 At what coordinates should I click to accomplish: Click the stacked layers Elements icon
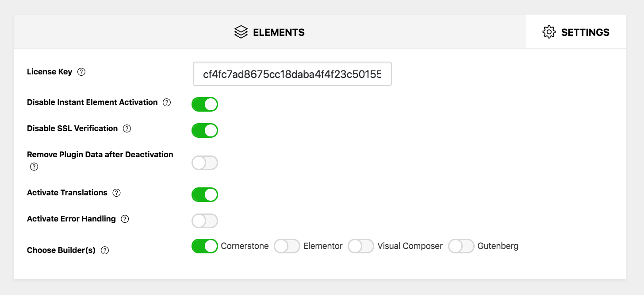pos(241,32)
